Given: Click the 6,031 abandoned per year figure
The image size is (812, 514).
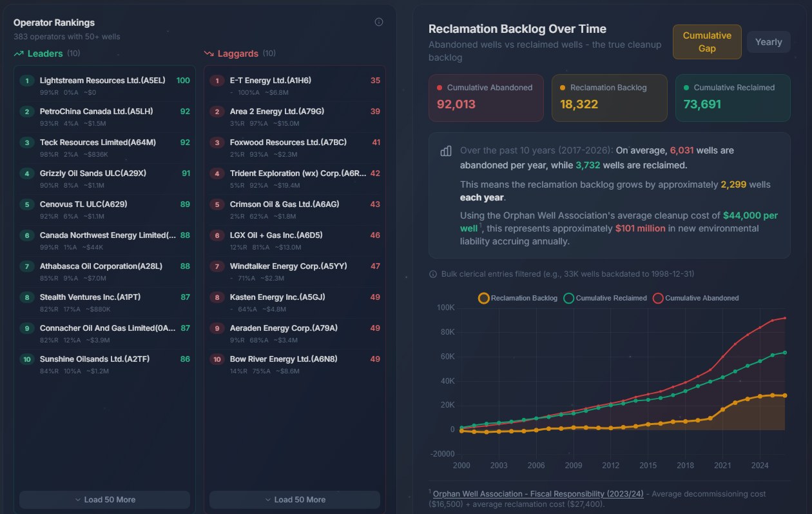Looking at the screenshot, I should pyautogui.click(x=682, y=150).
